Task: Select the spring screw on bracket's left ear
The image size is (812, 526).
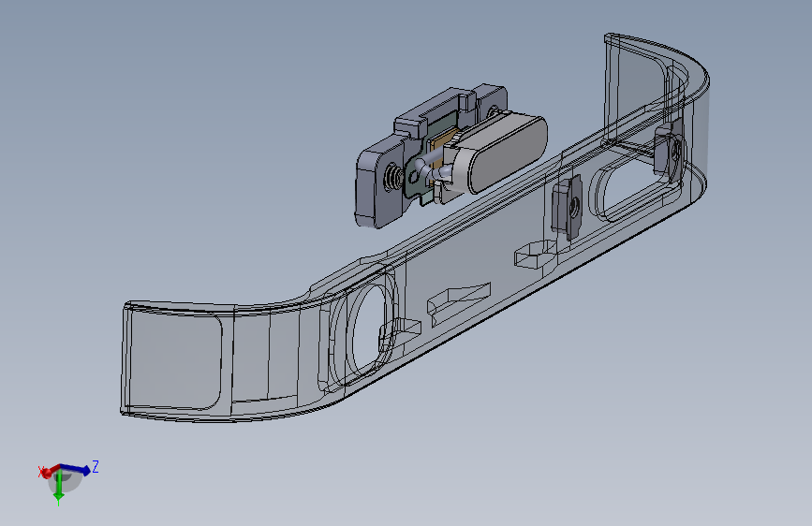Action: pos(393,178)
